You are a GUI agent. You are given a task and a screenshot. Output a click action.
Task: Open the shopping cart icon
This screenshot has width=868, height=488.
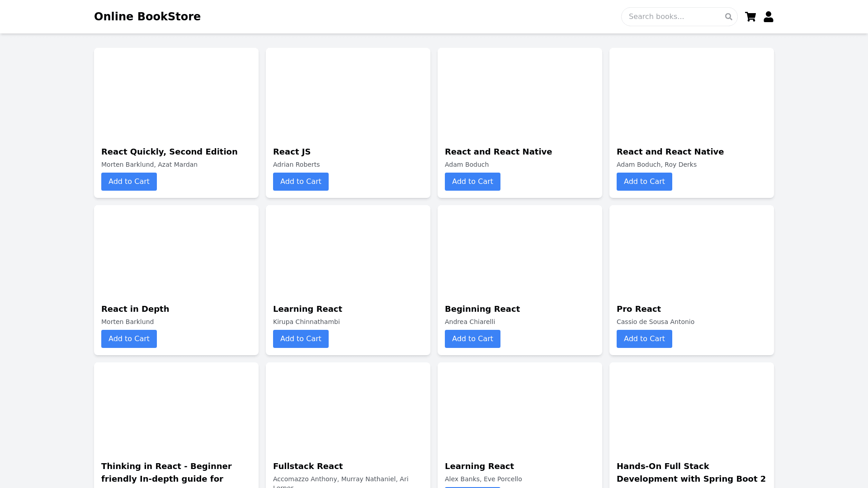(750, 17)
